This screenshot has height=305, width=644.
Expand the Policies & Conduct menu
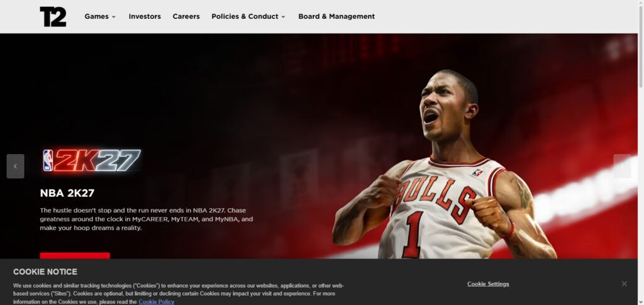click(x=248, y=16)
